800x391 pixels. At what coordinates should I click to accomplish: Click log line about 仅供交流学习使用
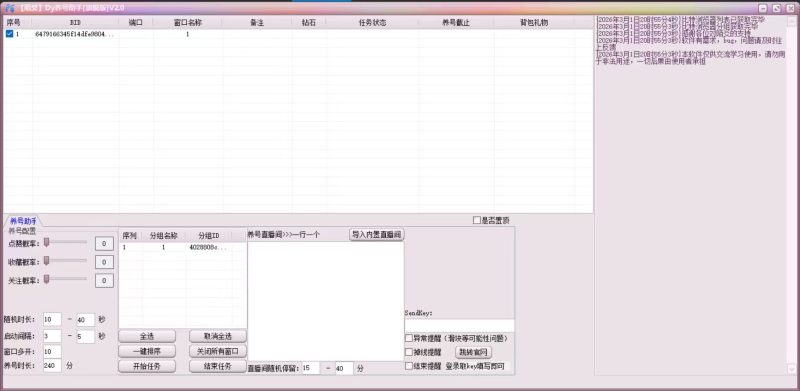[x=690, y=57]
